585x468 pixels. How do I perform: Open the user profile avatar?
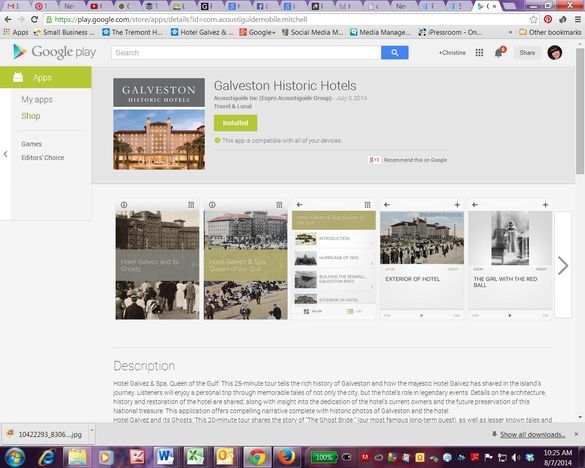tap(555, 53)
